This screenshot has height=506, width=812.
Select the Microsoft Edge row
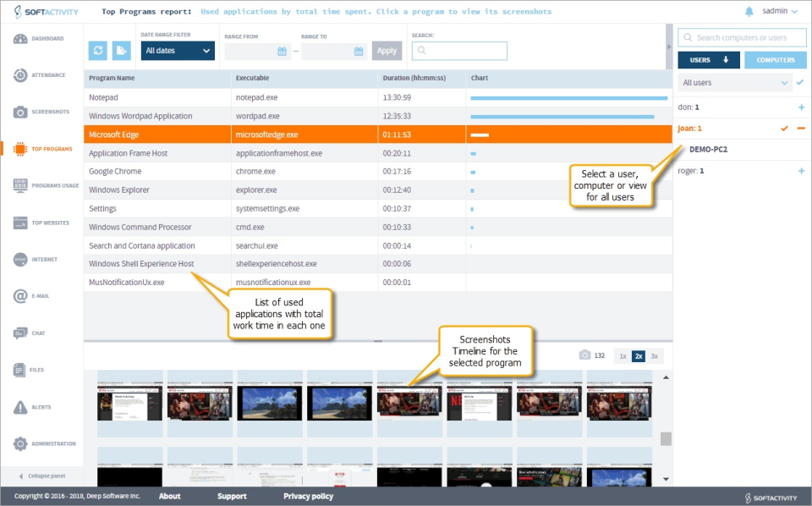(254, 134)
